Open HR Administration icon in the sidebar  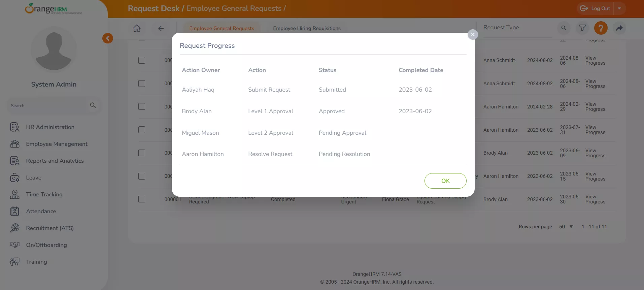(x=14, y=127)
